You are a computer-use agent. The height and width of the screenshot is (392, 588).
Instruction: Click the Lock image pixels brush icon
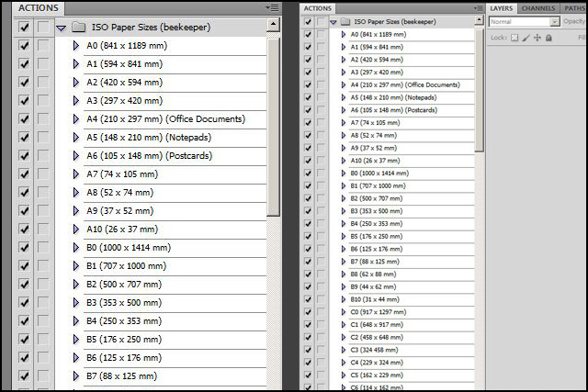[x=526, y=39]
